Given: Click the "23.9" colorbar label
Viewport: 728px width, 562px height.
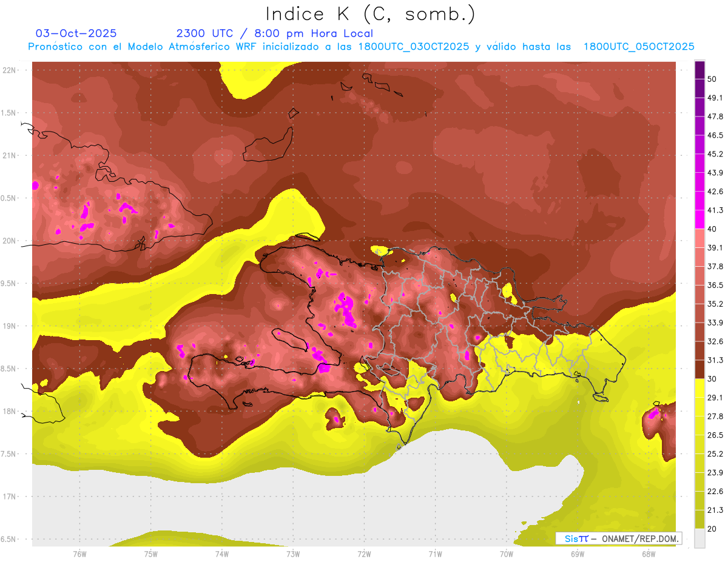Looking at the screenshot, I should [x=715, y=472].
